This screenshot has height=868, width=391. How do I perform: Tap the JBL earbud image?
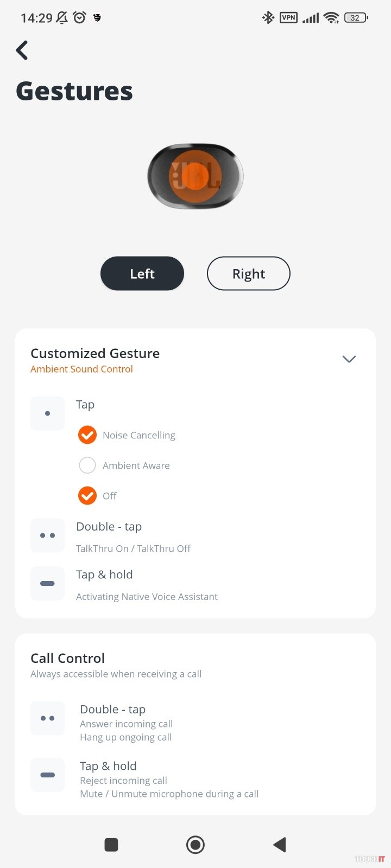pyautogui.click(x=195, y=176)
